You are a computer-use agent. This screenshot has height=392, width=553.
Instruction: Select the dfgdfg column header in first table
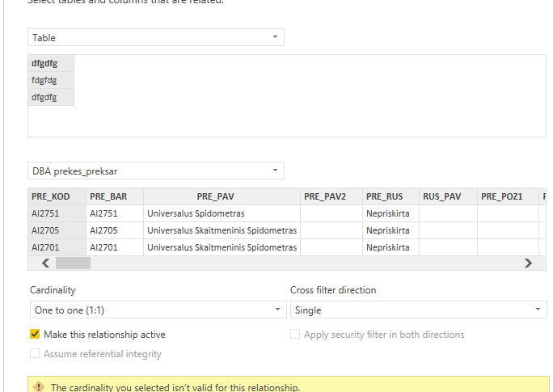coord(51,64)
